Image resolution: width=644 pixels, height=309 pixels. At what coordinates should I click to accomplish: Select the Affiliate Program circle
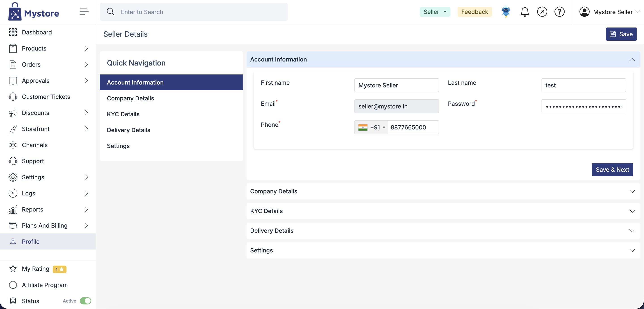coord(13,285)
